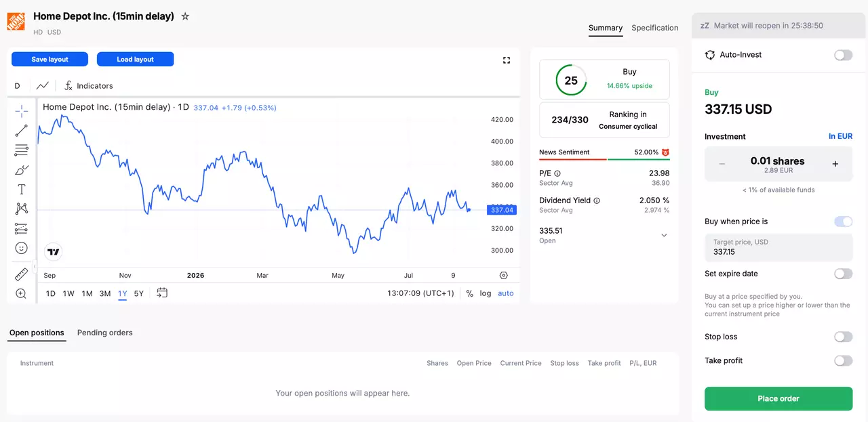
Task: Open the timezone selector 13:07:09 (UTC+1)
Action: pos(420,293)
